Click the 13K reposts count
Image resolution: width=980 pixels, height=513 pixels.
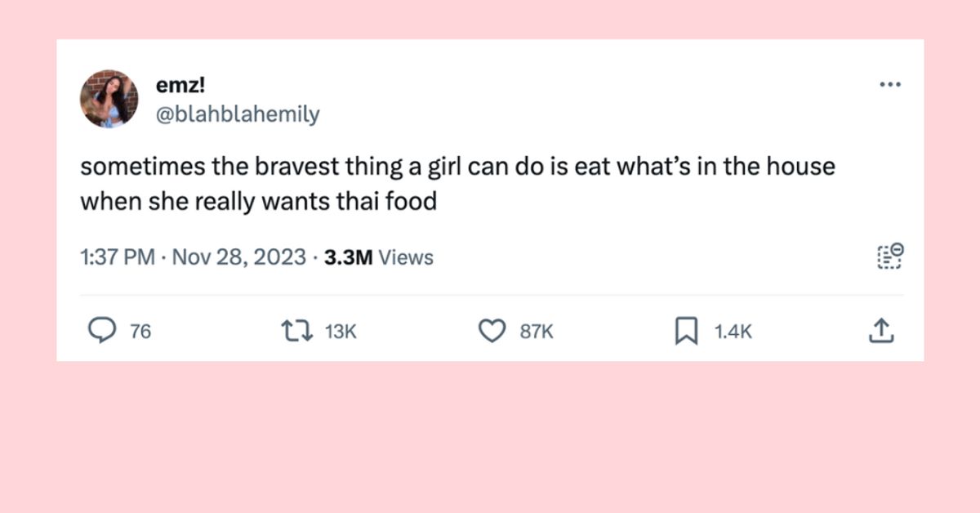pos(341,332)
